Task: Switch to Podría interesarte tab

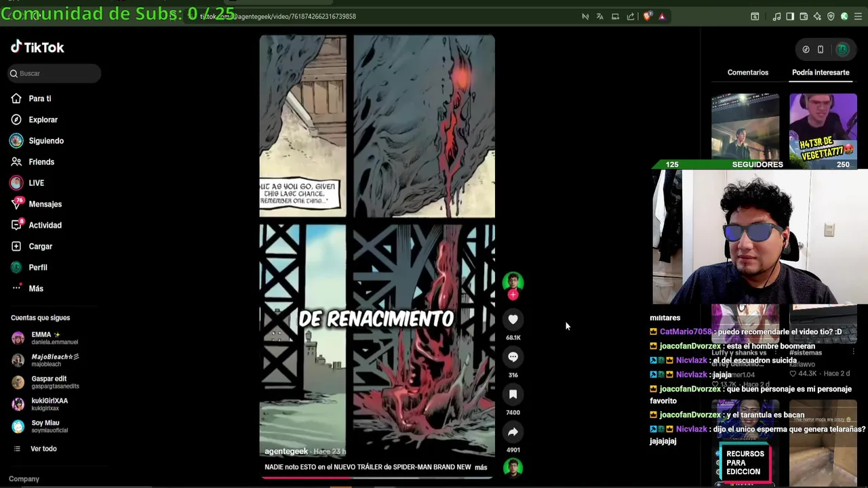Action: pyautogui.click(x=821, y=73)
